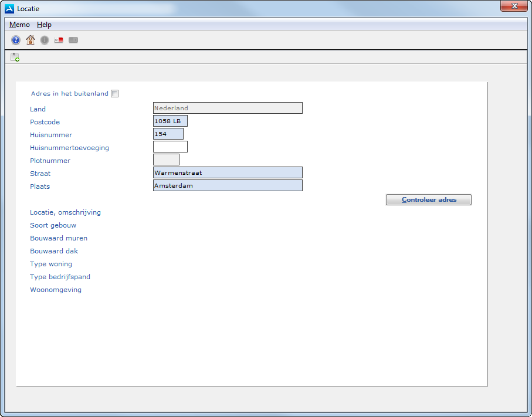Click the application logo in the title bar

coord(9,9)
